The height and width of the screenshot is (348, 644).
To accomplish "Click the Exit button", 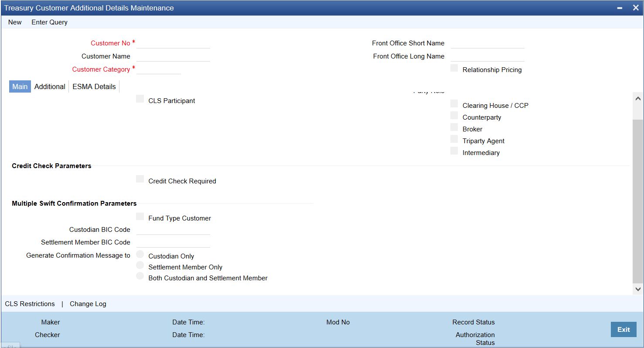I will pyautogui.click(x=624, y=330).
